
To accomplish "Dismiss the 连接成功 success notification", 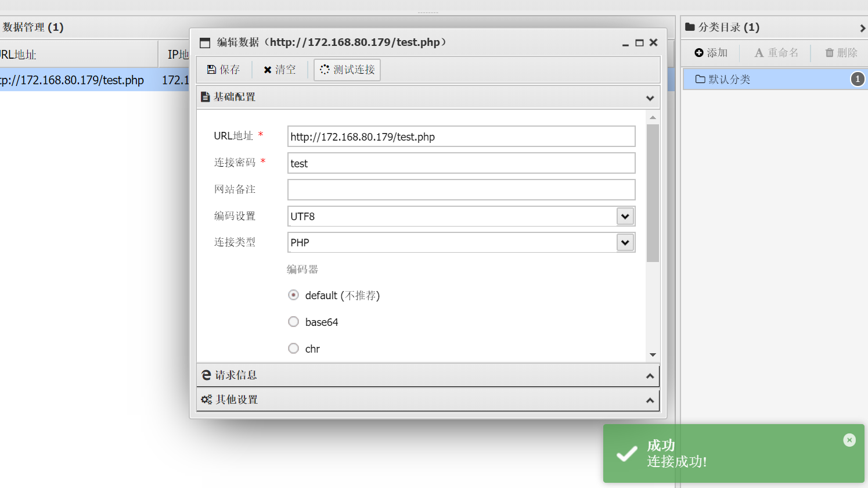I will 849,440.
